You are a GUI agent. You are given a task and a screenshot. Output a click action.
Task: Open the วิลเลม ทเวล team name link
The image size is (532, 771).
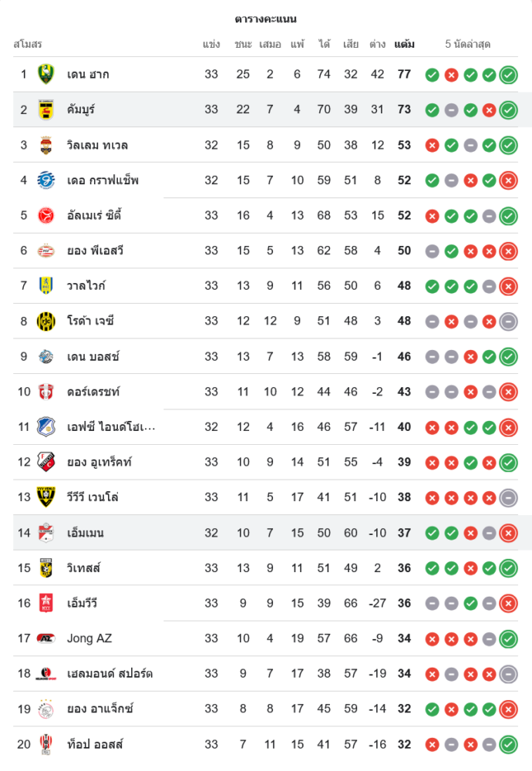[x=97, y=145]
